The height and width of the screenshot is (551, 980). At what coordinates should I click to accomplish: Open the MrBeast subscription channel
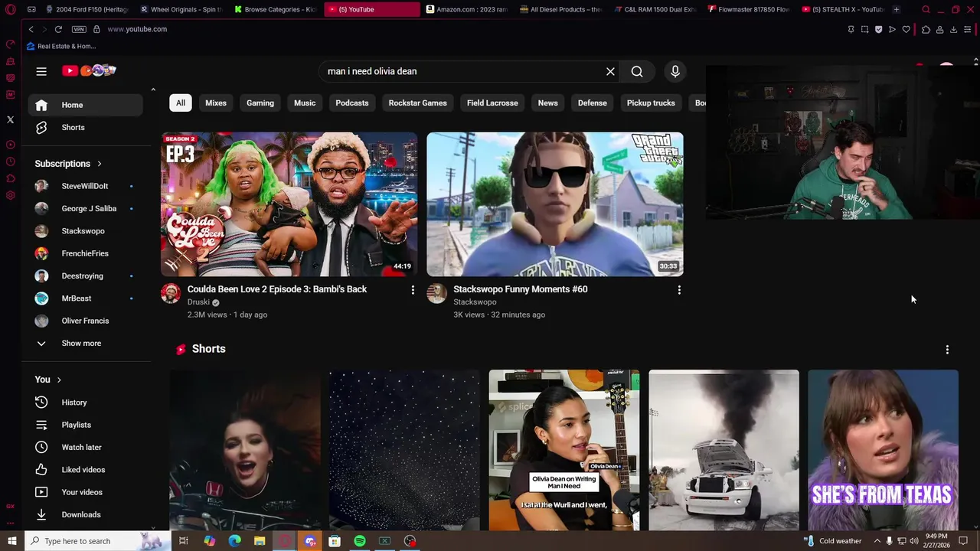click(86, 298)
